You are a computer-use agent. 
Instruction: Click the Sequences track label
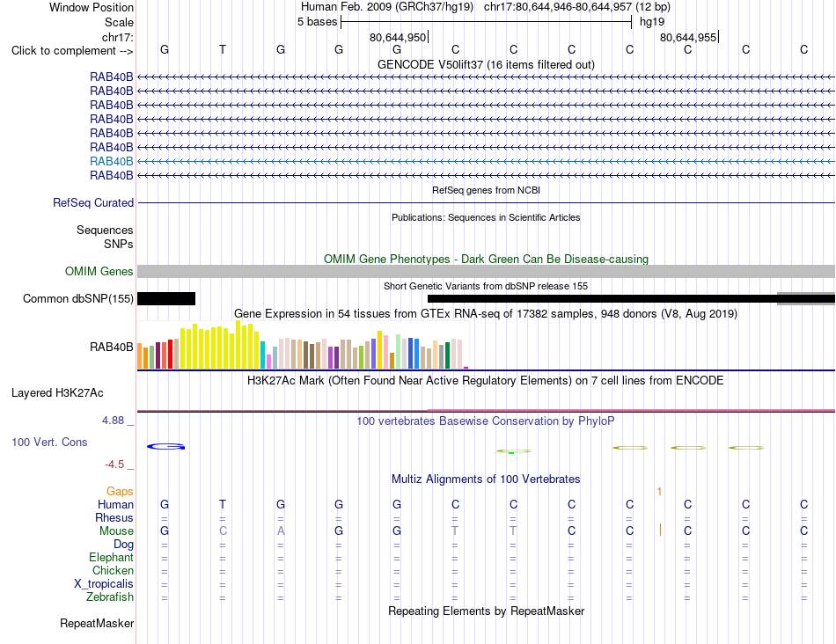[105, 230]
